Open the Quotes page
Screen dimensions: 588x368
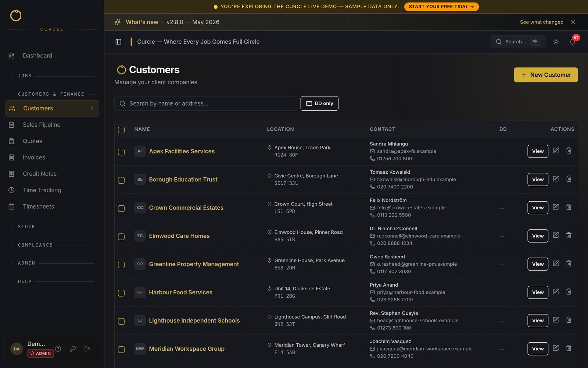point(52,141)
